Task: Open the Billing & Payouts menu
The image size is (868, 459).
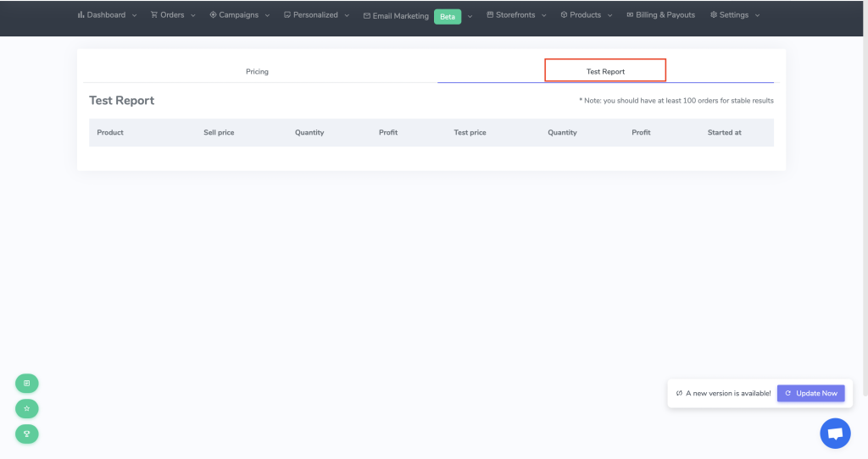Action: 660,15
